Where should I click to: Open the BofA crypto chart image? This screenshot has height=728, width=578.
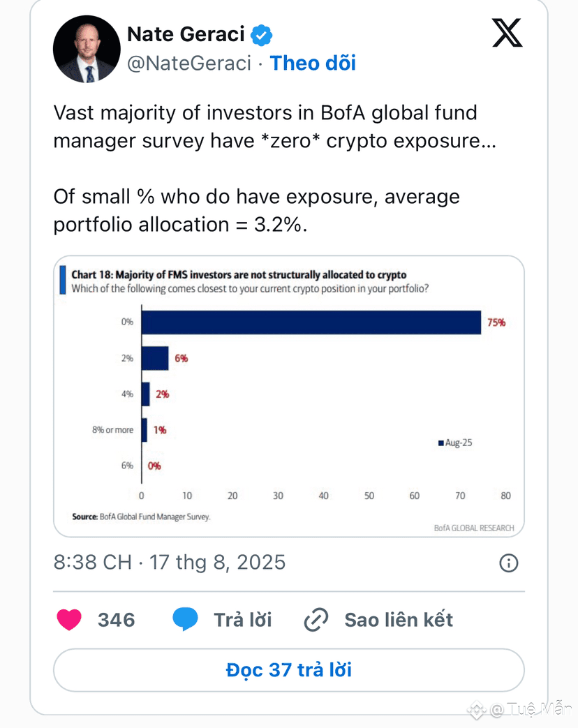(x=289, y=396)
